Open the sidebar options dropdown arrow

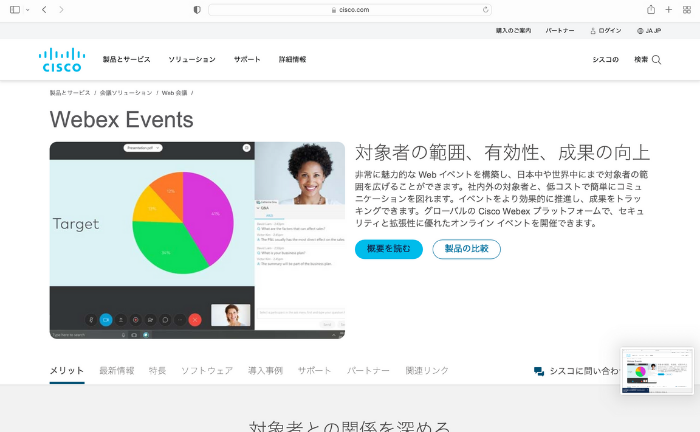tap(28, 9)
